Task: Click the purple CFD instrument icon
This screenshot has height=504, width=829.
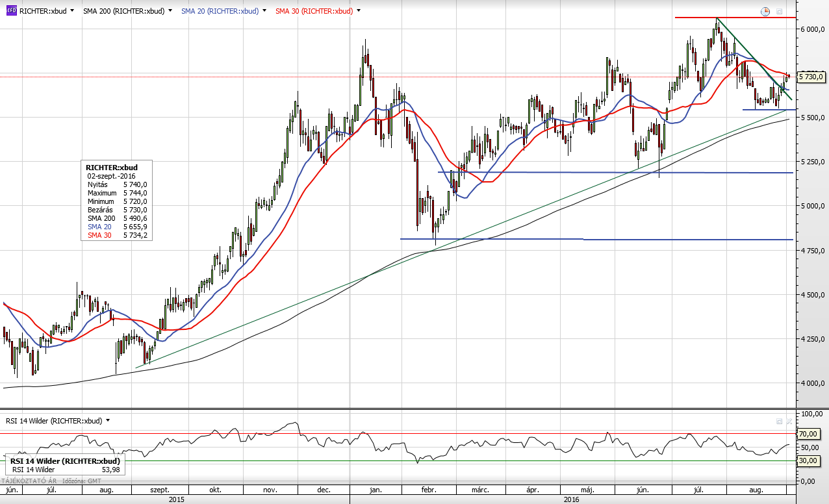Action: click(x=12, y=11)
